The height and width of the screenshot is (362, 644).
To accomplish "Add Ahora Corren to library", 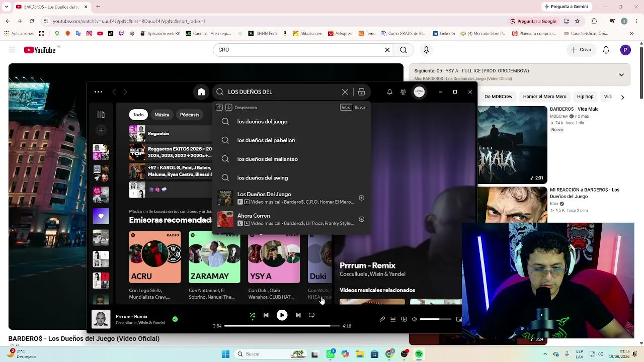I will 361,219.
